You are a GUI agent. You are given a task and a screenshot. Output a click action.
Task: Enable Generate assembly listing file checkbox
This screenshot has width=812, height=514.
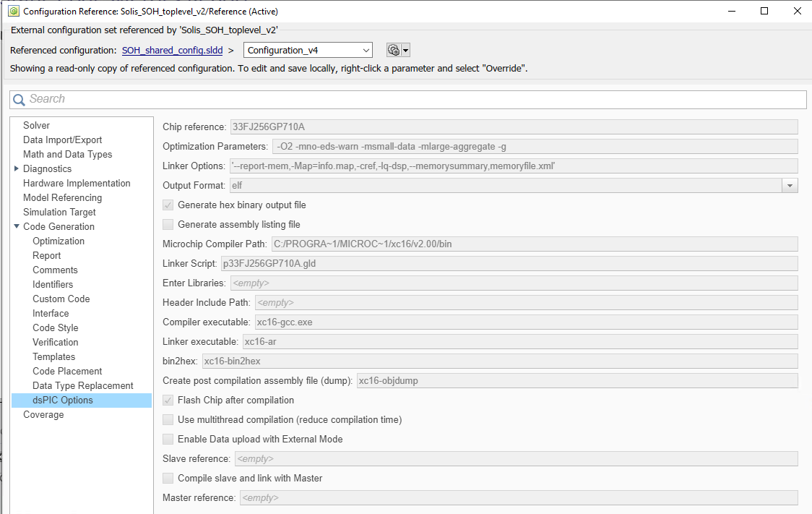point(168,225)
